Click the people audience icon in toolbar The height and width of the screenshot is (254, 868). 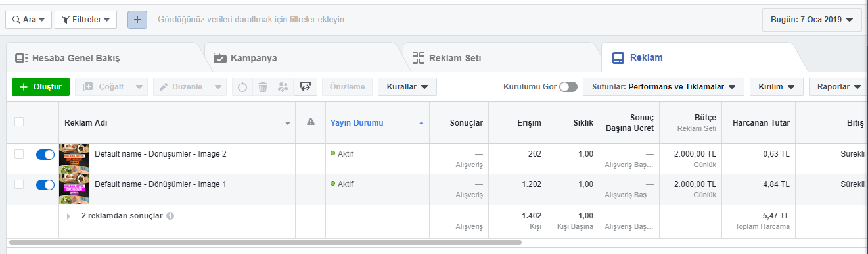(283, 87)
